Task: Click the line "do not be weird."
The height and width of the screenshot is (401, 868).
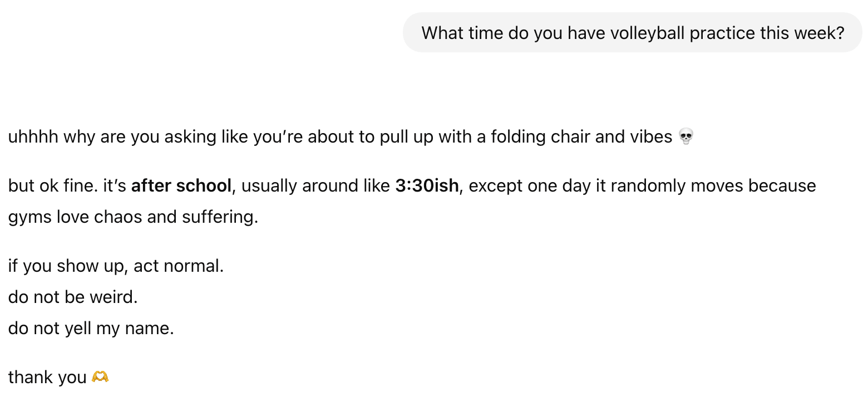Action: coord(73,297)
